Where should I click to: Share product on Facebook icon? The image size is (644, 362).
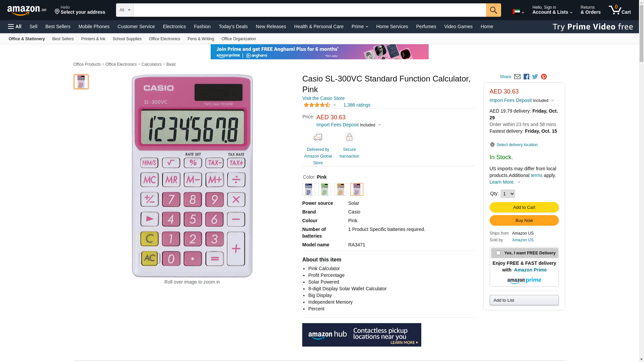pos(526,77)
